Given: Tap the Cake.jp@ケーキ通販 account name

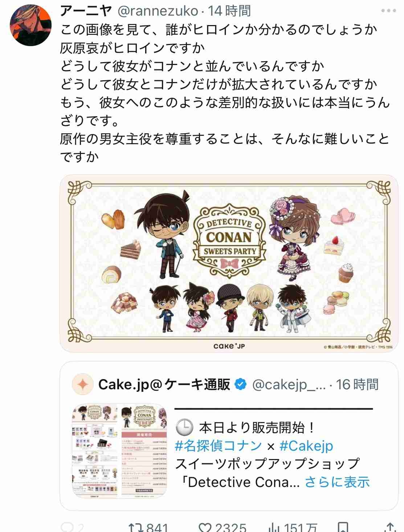Looking at the screenshot, I should [x=164, y=384].
